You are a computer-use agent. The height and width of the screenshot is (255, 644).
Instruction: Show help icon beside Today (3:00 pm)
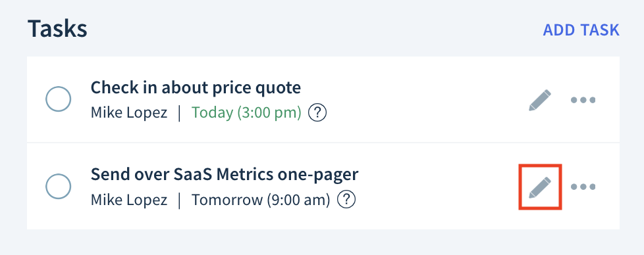(x=317, y=112)
